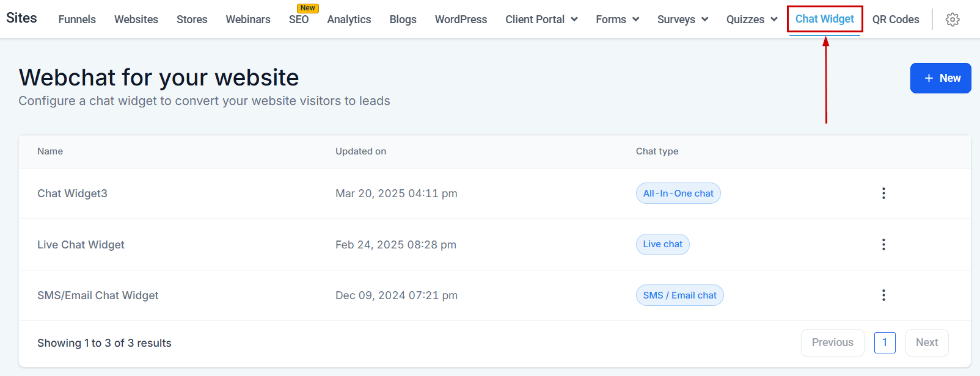Open three-dot menu for Live Chat Widget

coord(883,245)
